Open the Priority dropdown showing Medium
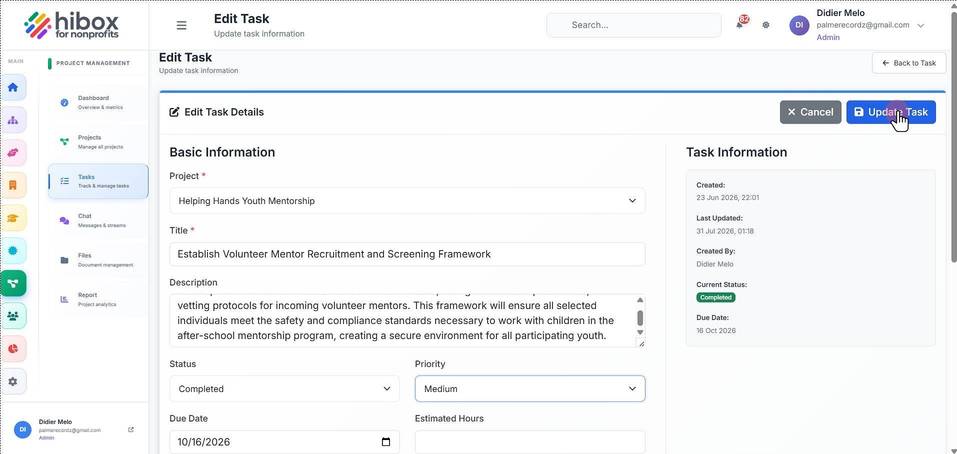This screenshot has height=454, width=957. click(530, 389)
